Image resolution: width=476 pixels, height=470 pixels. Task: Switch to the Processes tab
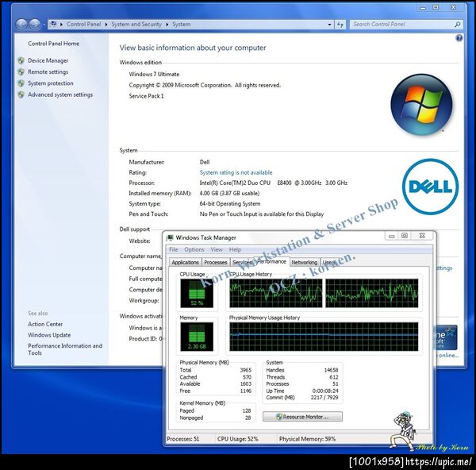(x=216, y=263)
